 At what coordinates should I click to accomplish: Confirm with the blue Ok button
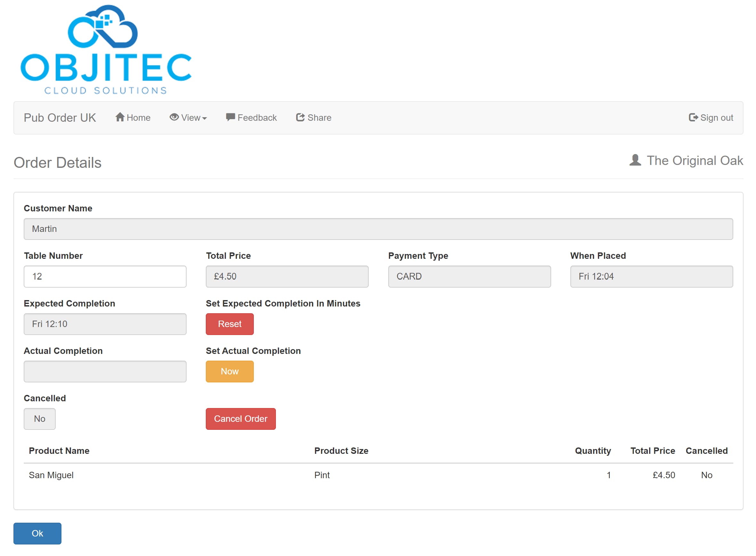pyautogui.click(x=37, y=533)
